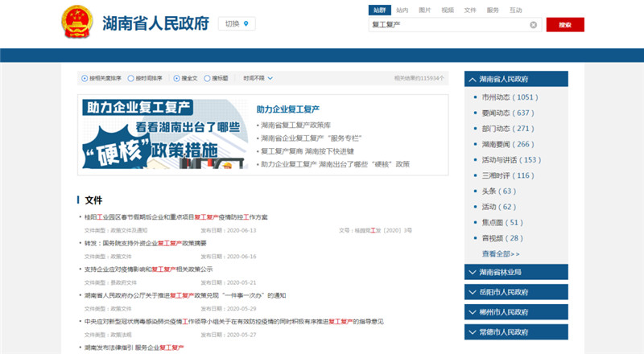Select sort by time radio button
Image resolution: width=644 pixels, height=354 pixels.
(x=130, y=78)
